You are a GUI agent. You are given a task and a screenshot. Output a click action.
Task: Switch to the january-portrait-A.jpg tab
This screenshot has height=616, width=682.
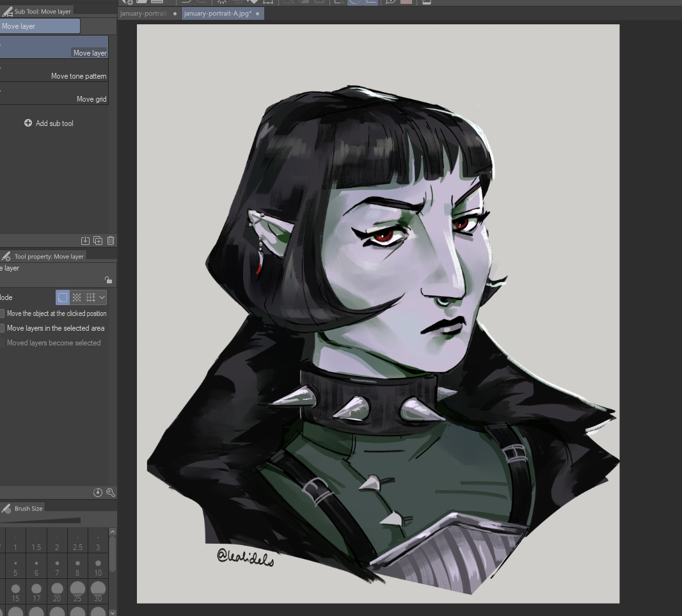[218, 13]
